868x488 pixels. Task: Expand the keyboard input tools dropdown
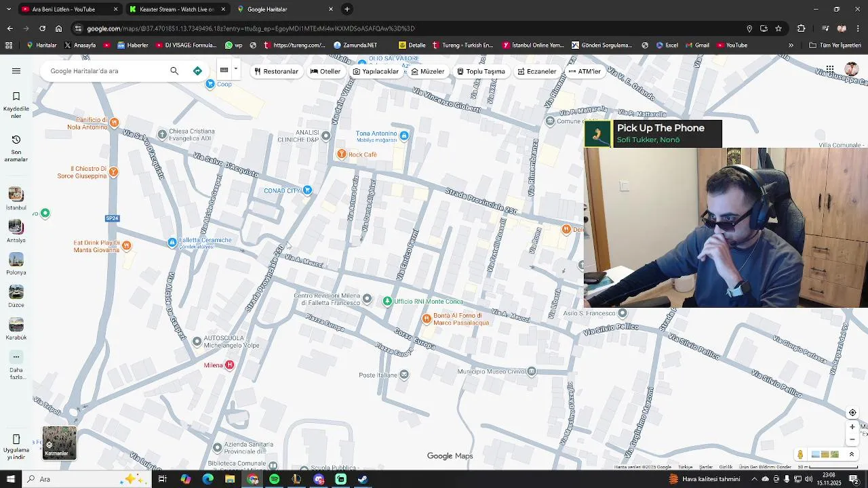point(236,69)
